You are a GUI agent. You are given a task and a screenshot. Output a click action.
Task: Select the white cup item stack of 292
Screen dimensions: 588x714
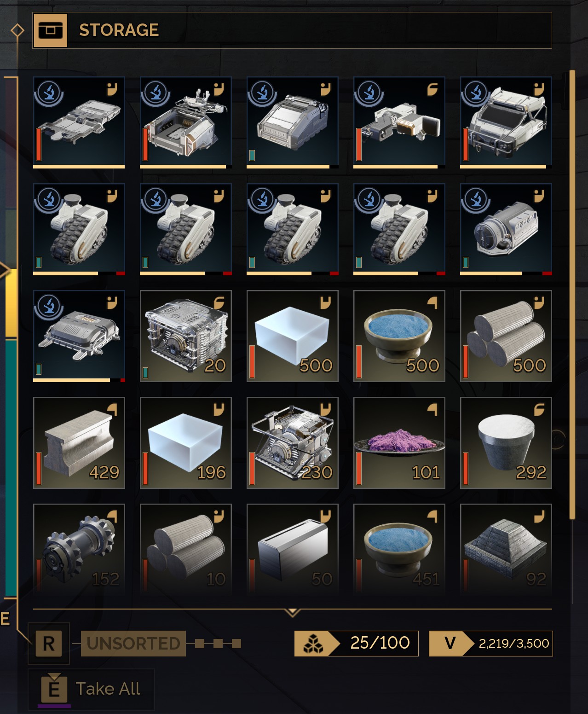(506, 443)
